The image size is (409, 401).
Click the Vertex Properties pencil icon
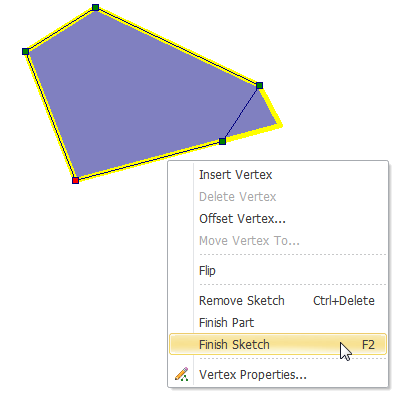[182, 374]
